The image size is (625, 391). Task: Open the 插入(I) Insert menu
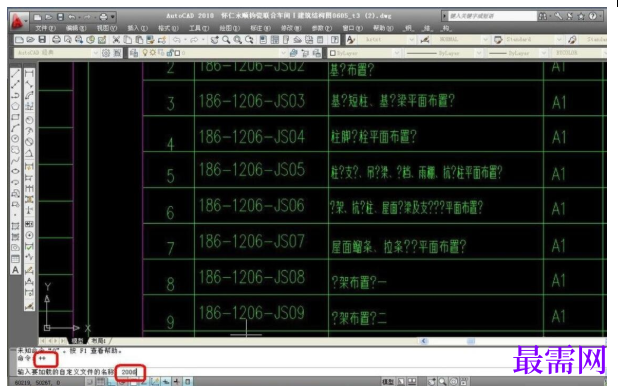138,28
